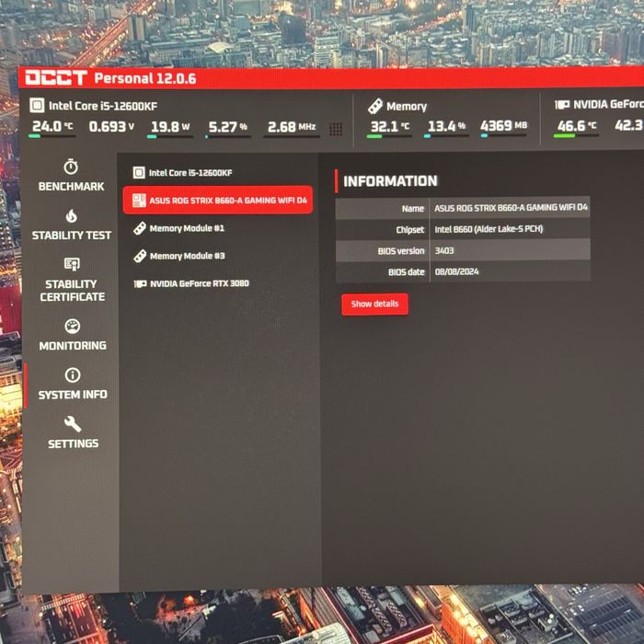Viewport: 644px width, 644px height.
Task: Click Chipset value Intel B660 (Alder Lake-S PCH)
Action: pos(489,229)
